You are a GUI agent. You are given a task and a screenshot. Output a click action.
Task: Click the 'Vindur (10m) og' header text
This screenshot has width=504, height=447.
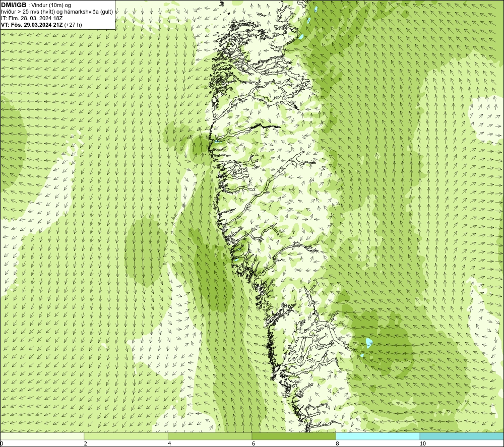pos(51,6)
